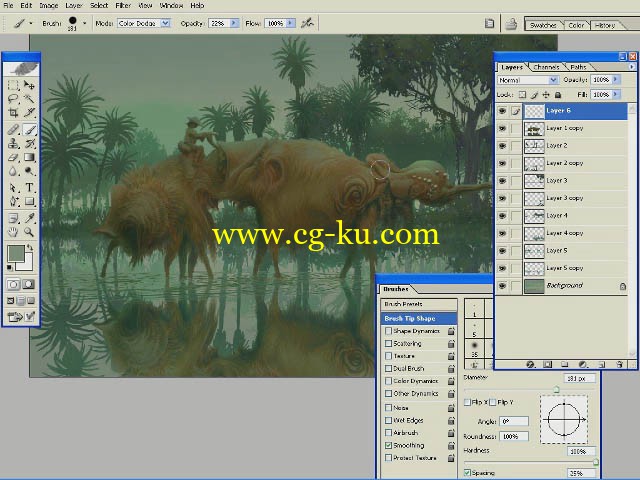This screenshot has height=480, width=640.
Task: Open Flow slider arrow in options bar
Action: tap(290, 23)
